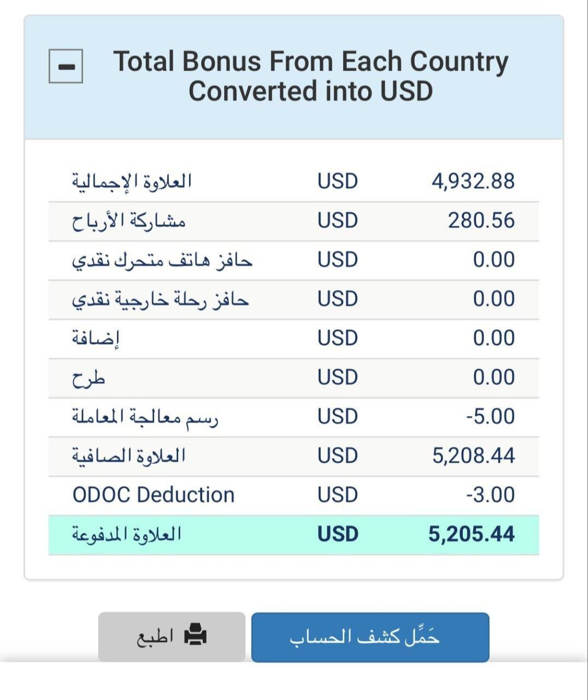Viewport: 588px width, 700px height.
Task: Click the printer icon in the print button
Action: tap(195, 636)
